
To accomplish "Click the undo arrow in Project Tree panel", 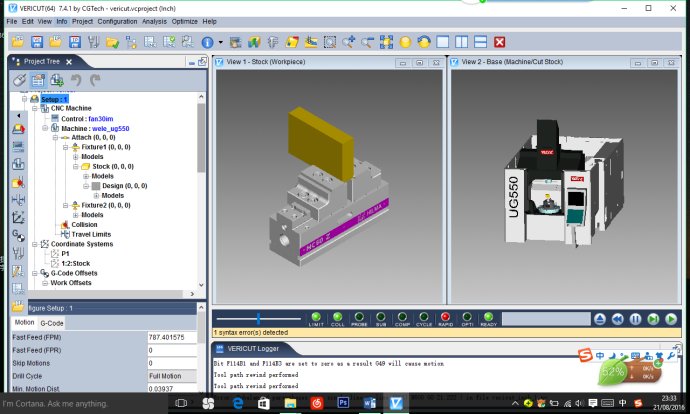I will click(x=76, y=80).
